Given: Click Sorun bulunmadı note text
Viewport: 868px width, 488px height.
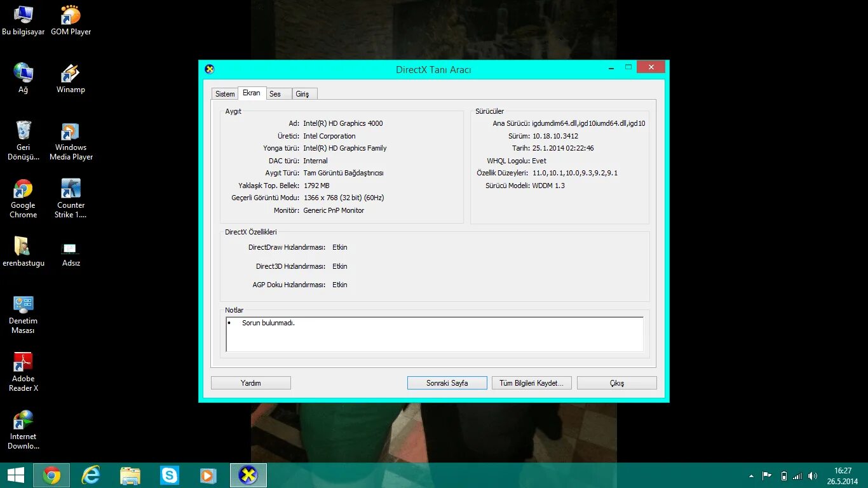Looking at the screenshot, I should (268, 323).
